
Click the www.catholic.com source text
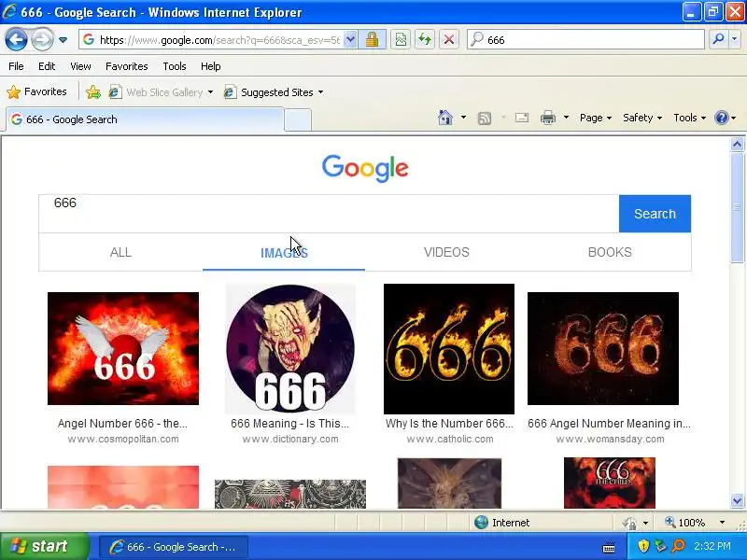click(x=450, y=439)
